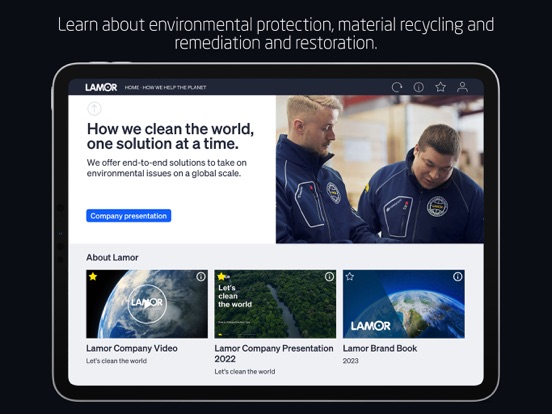Select the headline How we clean the world

click(170, 136)
